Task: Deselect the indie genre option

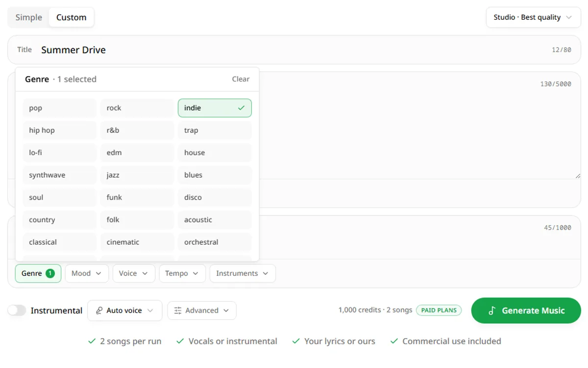Action: [215, 108]
